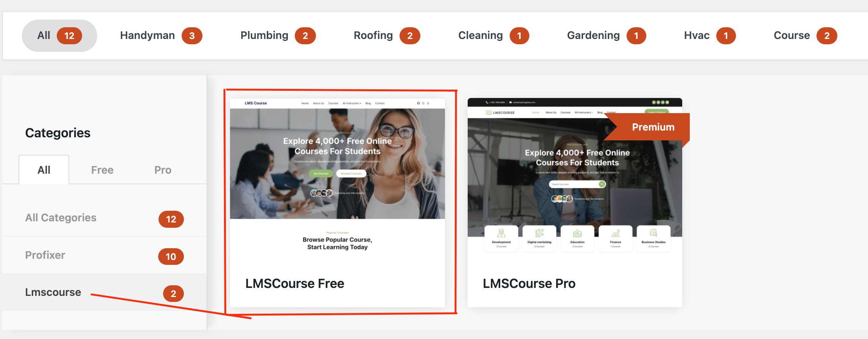Switch to the Free tab under Categories

(x=102, y=170)
